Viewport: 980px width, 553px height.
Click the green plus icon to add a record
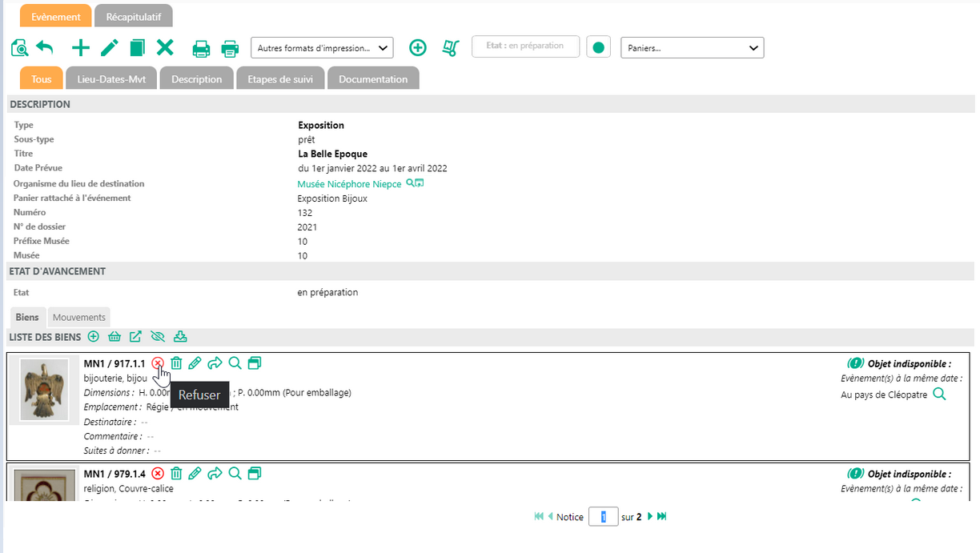(x=81, y=48)
